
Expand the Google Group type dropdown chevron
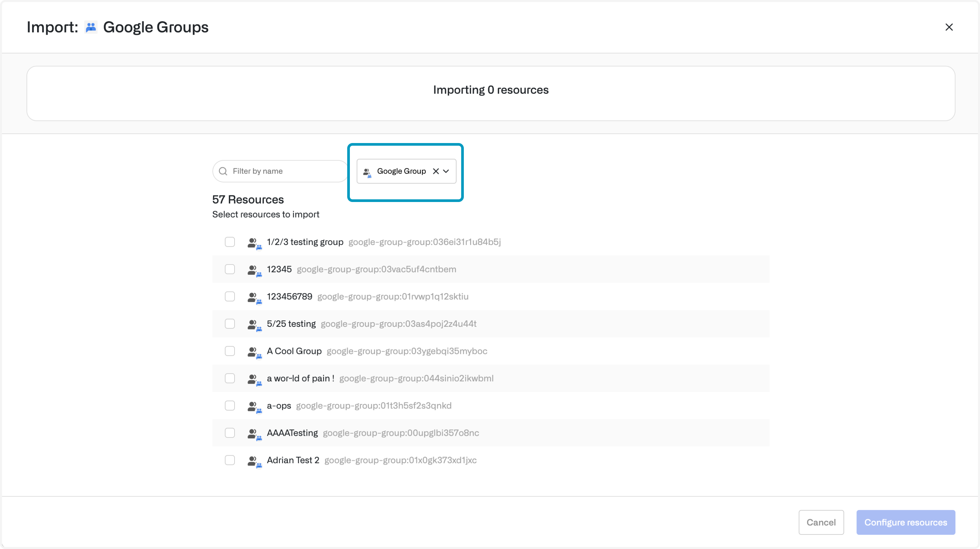(446, 171)
